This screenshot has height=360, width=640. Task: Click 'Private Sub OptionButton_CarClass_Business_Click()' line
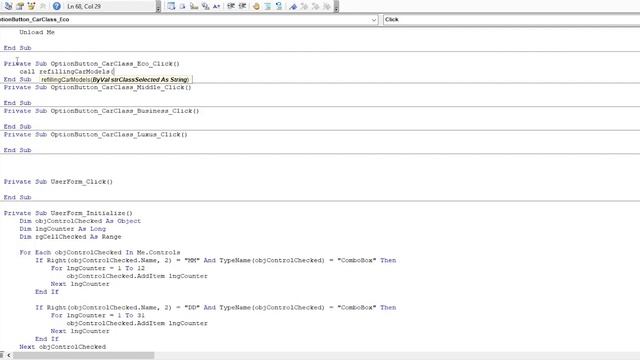click(x=101, y=111)
